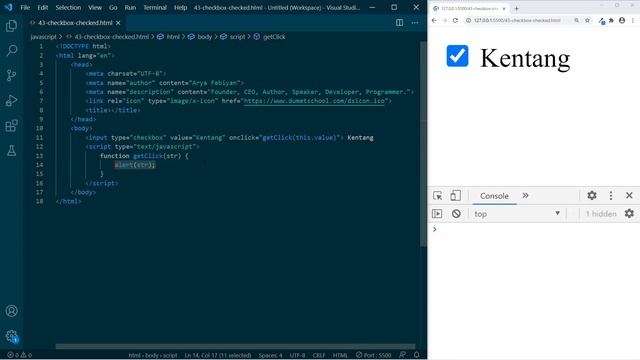Click the zoom magnifier icon in address bar
Image resolution: width=640 pixels, height=360 pixels.
point(576,20)
